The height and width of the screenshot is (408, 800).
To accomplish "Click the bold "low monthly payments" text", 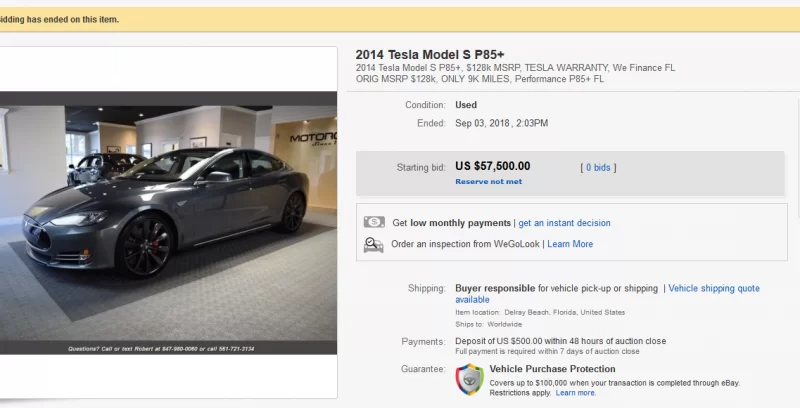I will (x=460, y=223).
